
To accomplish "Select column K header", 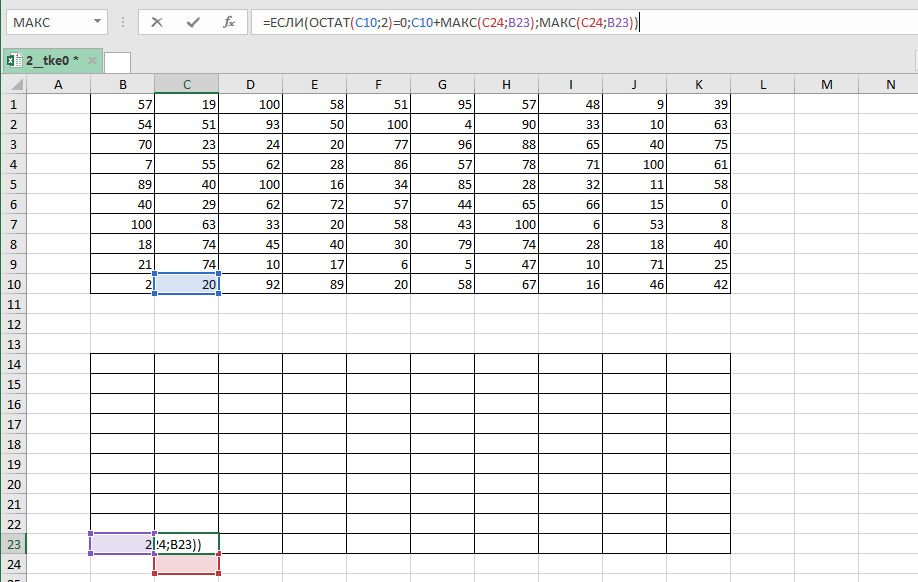I will coord(698,85).
